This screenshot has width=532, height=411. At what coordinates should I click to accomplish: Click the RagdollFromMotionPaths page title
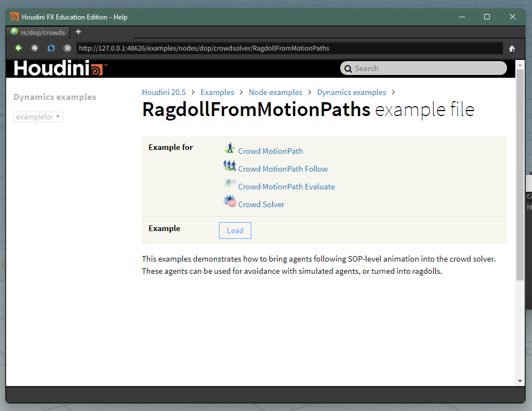[256, 109]
